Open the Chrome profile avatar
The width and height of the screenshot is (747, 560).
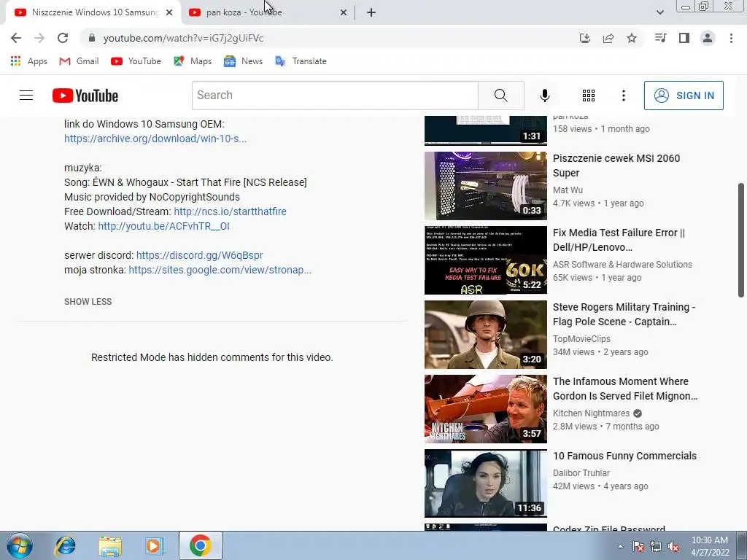click(708, 38)
